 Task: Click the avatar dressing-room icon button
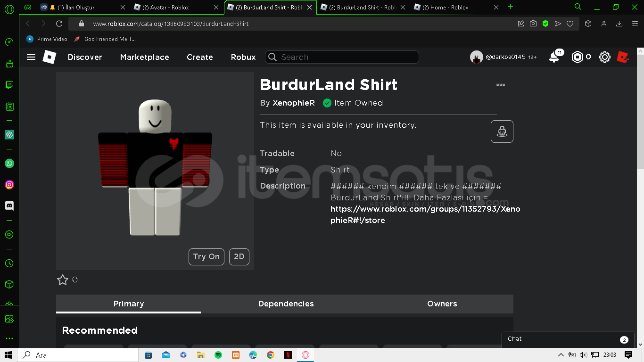(502, 132)
